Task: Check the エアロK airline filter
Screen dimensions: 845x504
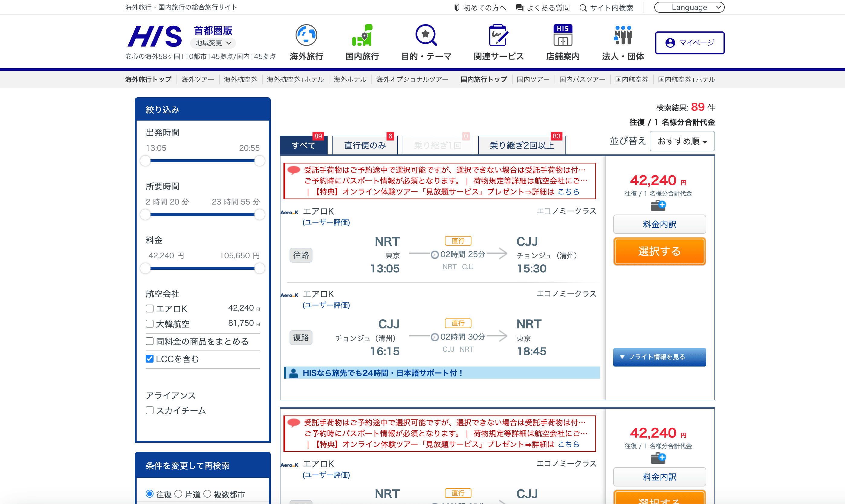Action: click(x=149, y=309)
